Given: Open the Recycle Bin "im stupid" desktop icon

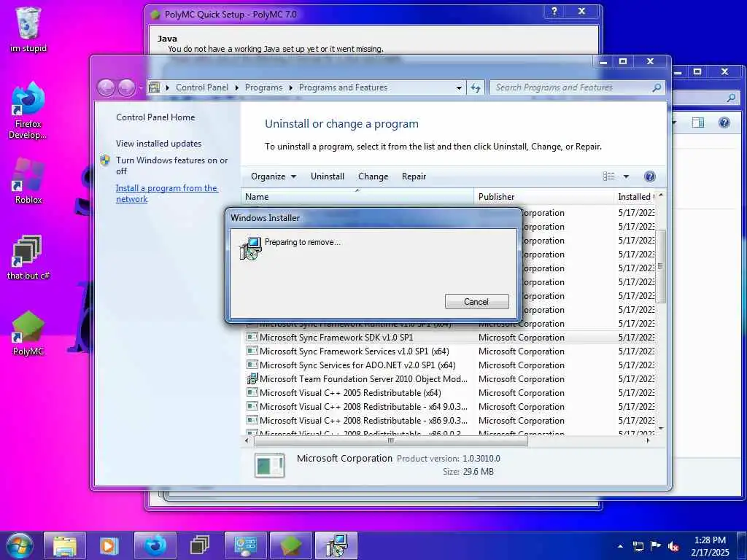Looking at the screenshot, I should pos(28,29).
